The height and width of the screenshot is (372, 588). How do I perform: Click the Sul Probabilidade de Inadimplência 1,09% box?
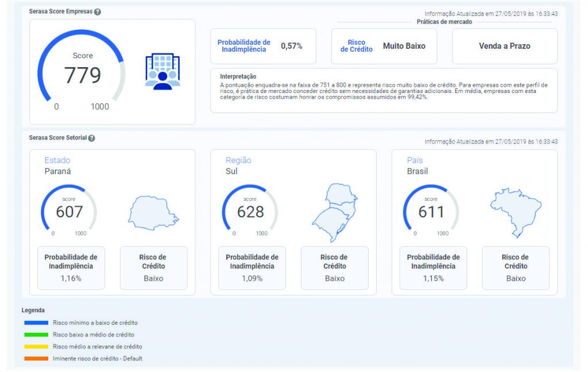(252, 268)
